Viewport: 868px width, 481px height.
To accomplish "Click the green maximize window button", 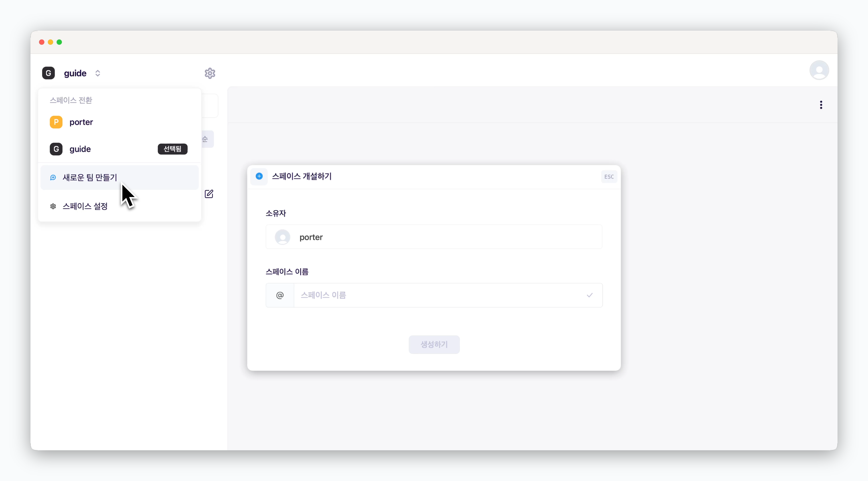I will pos(59,42).
